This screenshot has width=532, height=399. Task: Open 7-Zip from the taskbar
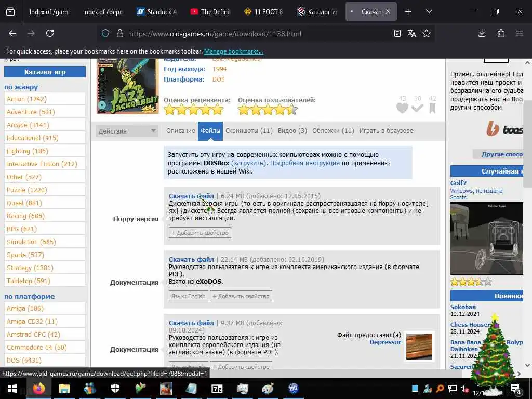(x=217, y=389)
